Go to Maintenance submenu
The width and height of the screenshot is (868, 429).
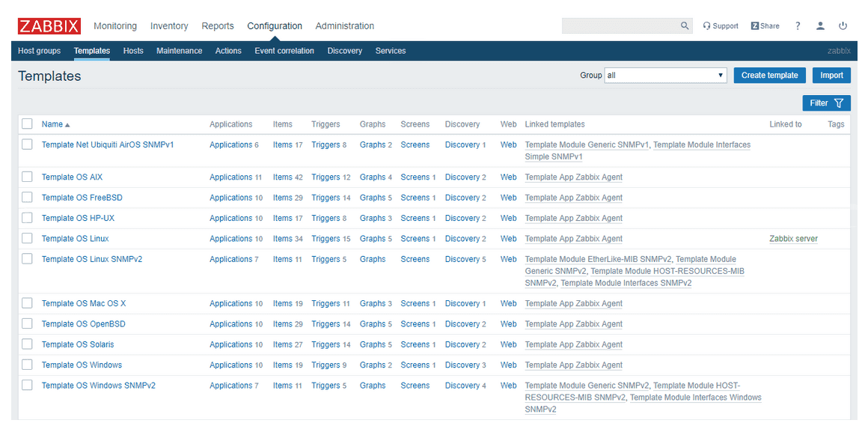[180, 51]
